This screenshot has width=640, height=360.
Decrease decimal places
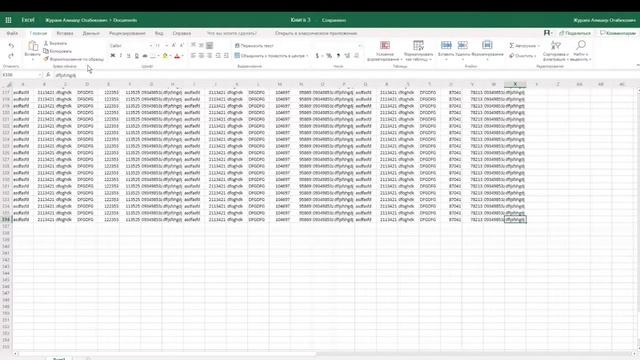(356, 56)
